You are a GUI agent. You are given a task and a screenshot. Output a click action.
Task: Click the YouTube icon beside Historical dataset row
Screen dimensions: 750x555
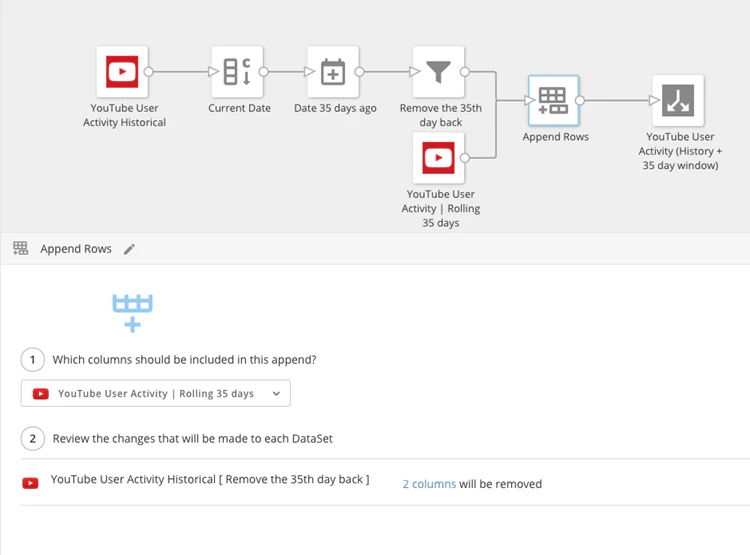pyautogui.click(x=30, y=483)
